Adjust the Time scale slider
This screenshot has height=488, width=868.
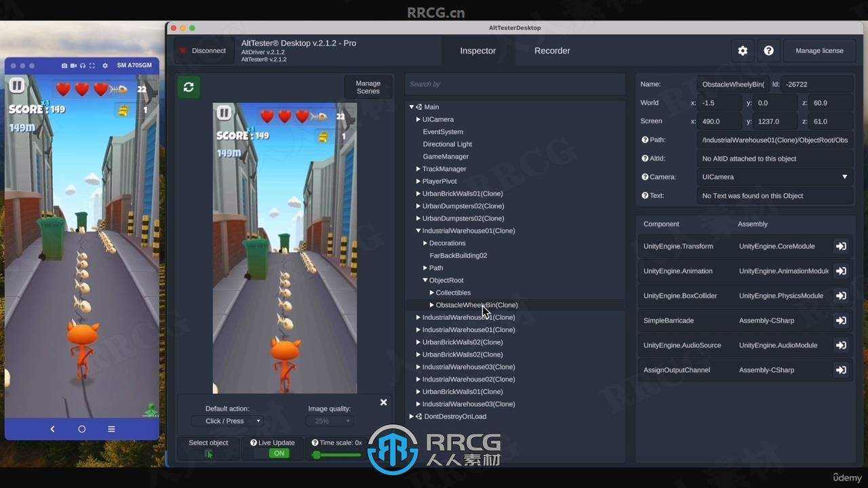[337, 455]
